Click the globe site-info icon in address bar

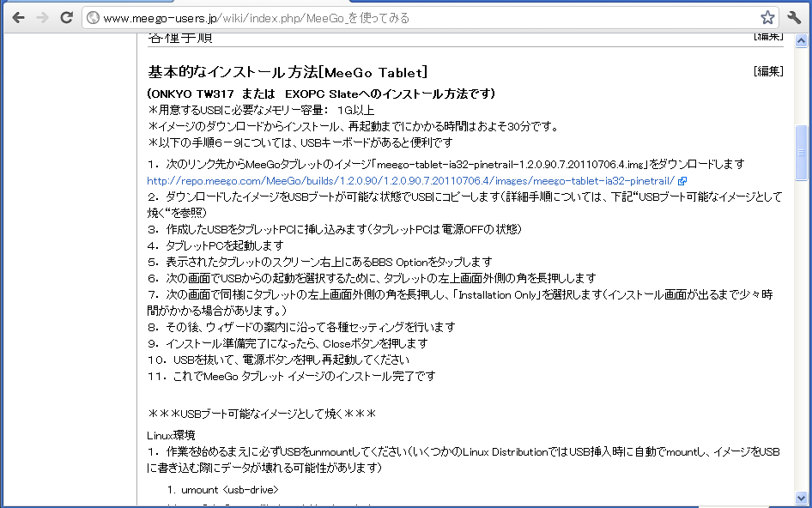[94, 18]
